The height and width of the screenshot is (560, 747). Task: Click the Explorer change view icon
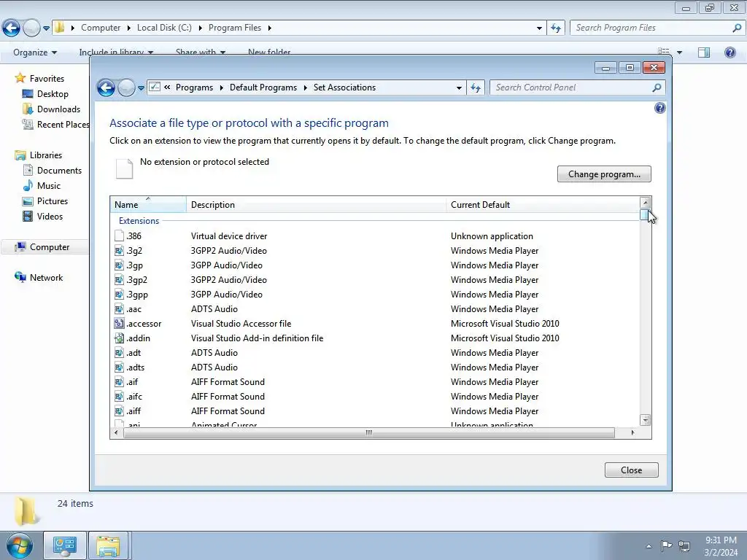point(663,52)
